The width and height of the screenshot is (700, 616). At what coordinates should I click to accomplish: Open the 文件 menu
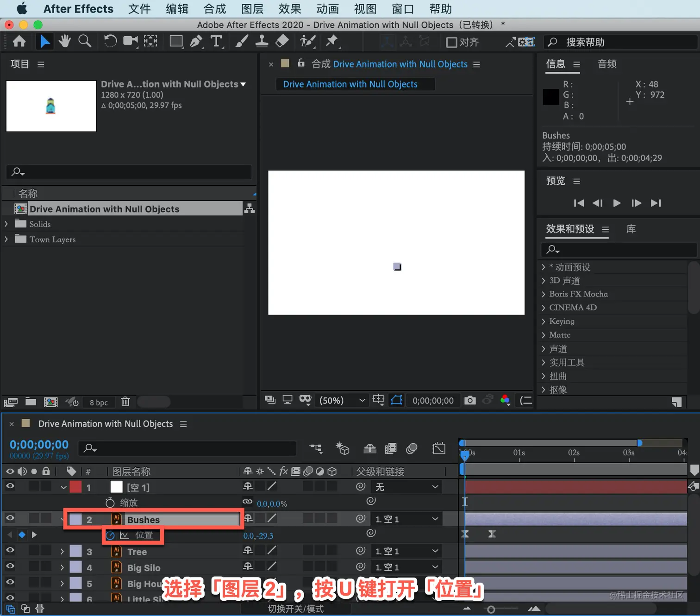point(139,9)
